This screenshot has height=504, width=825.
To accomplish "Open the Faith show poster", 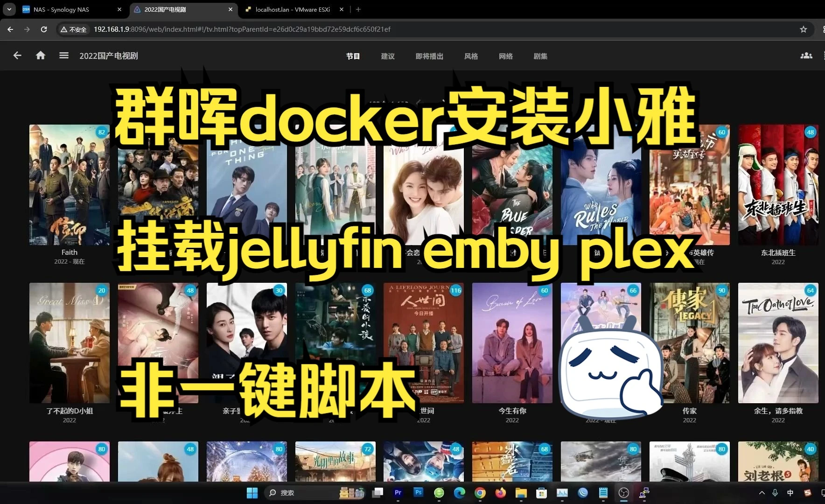I will (x=70, y=185).
